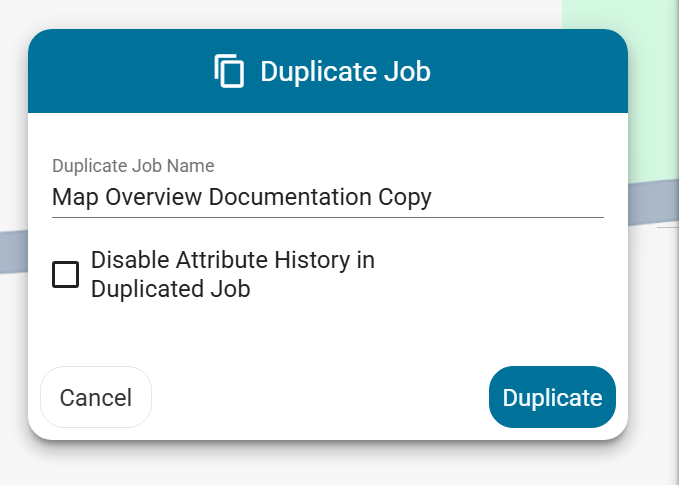Click the green map area behind dialog

[x=654, y=87]
